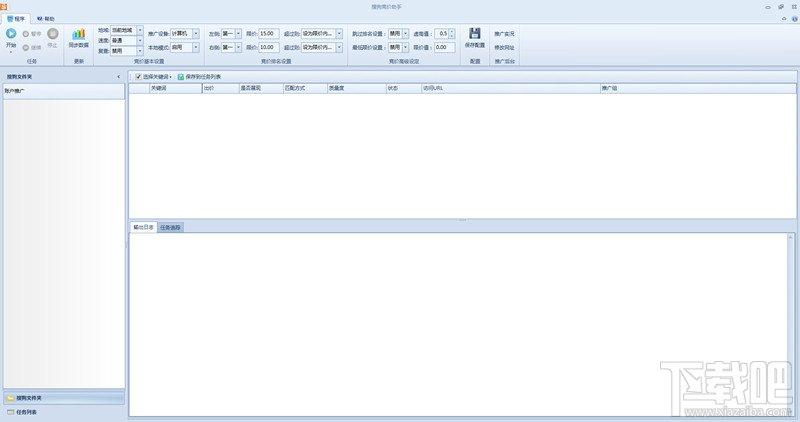Click the 暂停 (Pause) task button
The height and width of the screenshot is (422, 800).
32,34
